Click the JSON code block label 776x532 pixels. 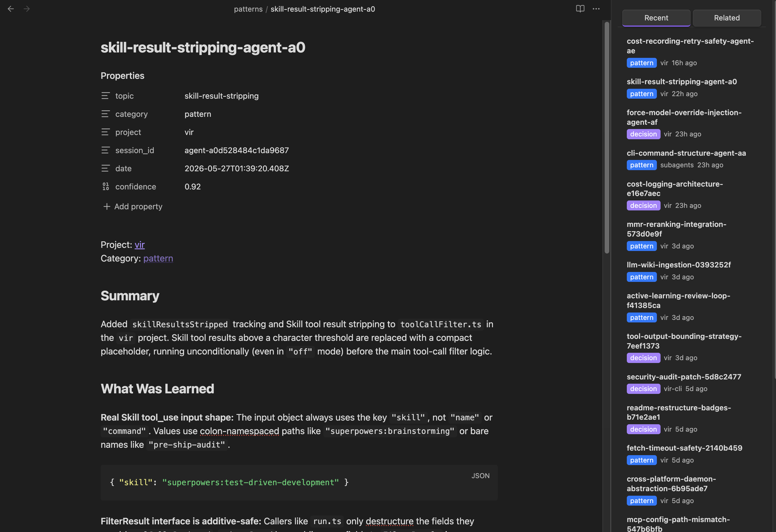[x=480, y=476]
